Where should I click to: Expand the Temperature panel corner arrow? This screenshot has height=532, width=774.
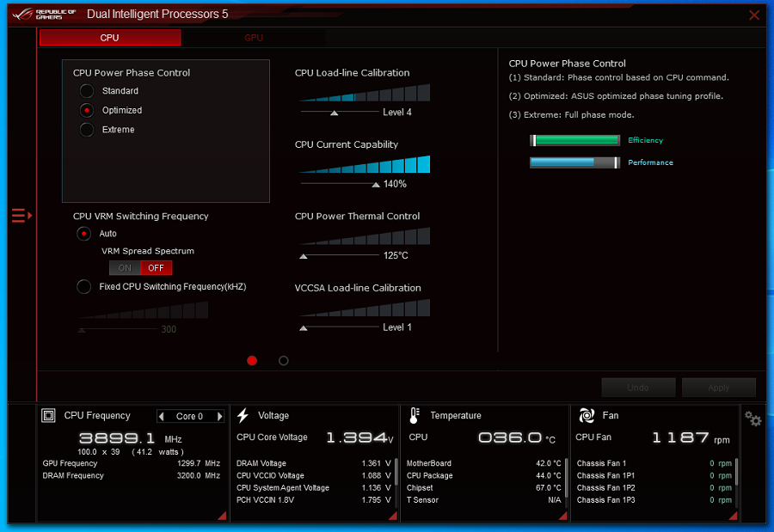[x=562, y=516]
